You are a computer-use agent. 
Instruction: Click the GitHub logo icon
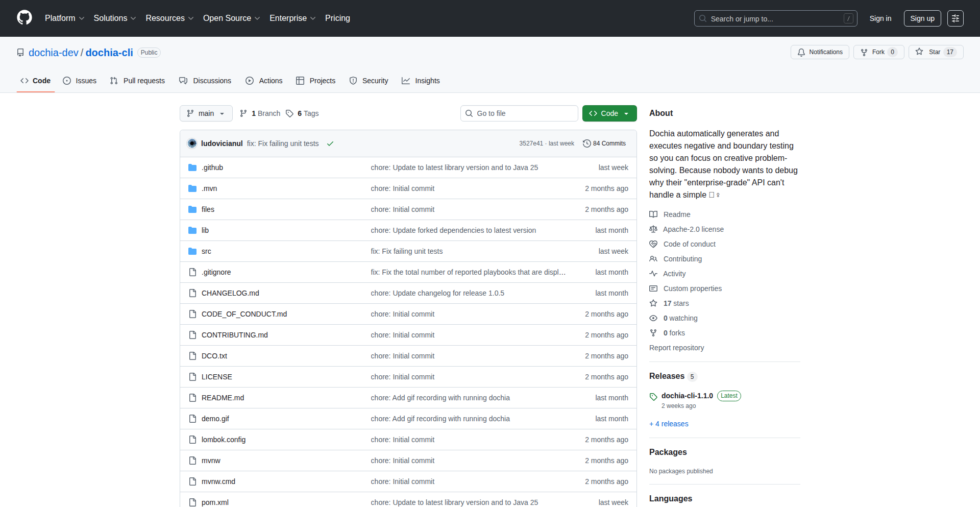24,18
